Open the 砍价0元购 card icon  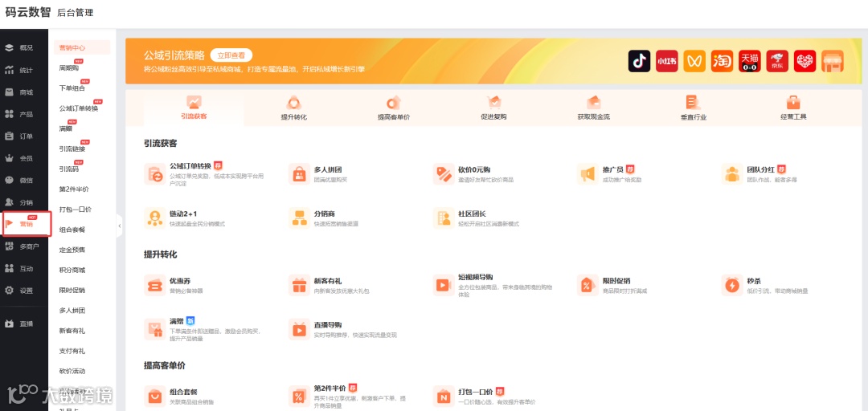click(x=444, y=173)
